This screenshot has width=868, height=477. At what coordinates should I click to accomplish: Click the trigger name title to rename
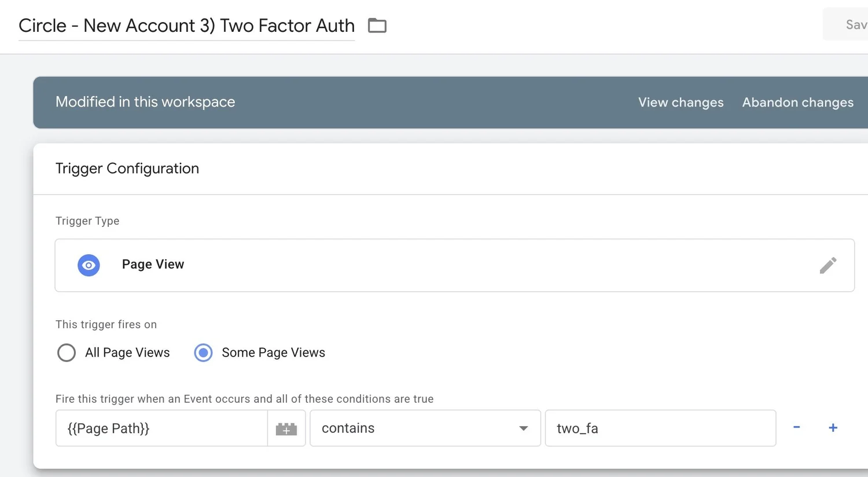186,25
